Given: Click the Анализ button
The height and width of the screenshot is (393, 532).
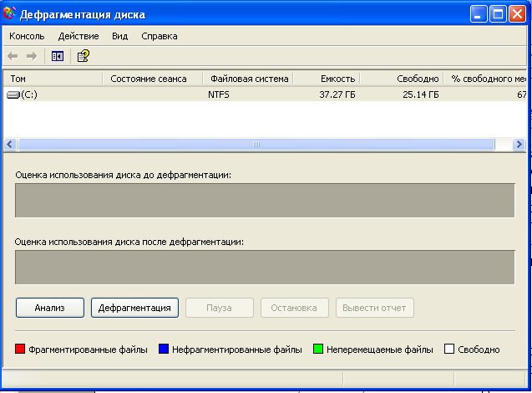Looking at the screenshot, I should coord(50,308).
